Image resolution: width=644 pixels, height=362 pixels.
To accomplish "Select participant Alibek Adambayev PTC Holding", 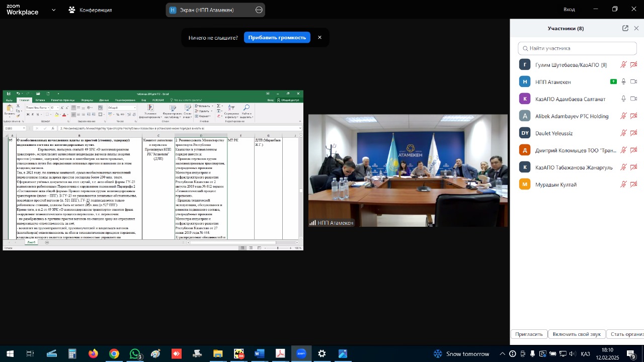I will pos(577,116).
